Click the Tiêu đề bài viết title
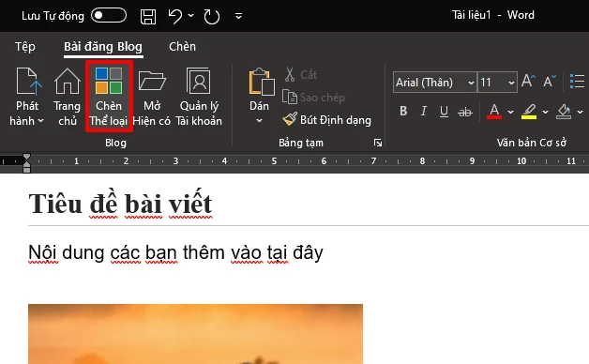This screenshot has width=589, height=364. pyautogui.click(x=121, y=204)
